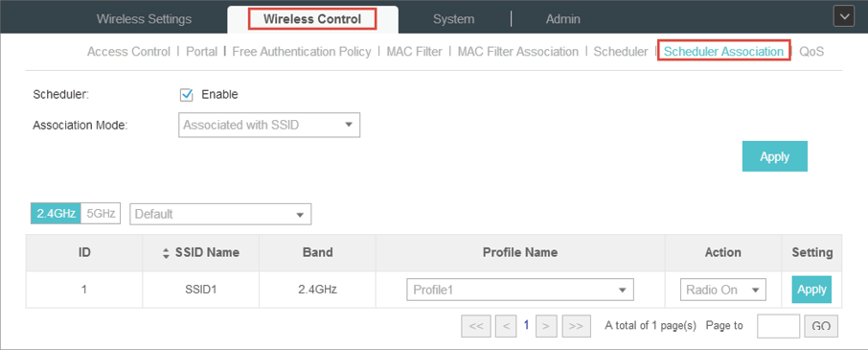Go to the first page arrow
The image size is (868, 350).
click(x=475, y=326)
